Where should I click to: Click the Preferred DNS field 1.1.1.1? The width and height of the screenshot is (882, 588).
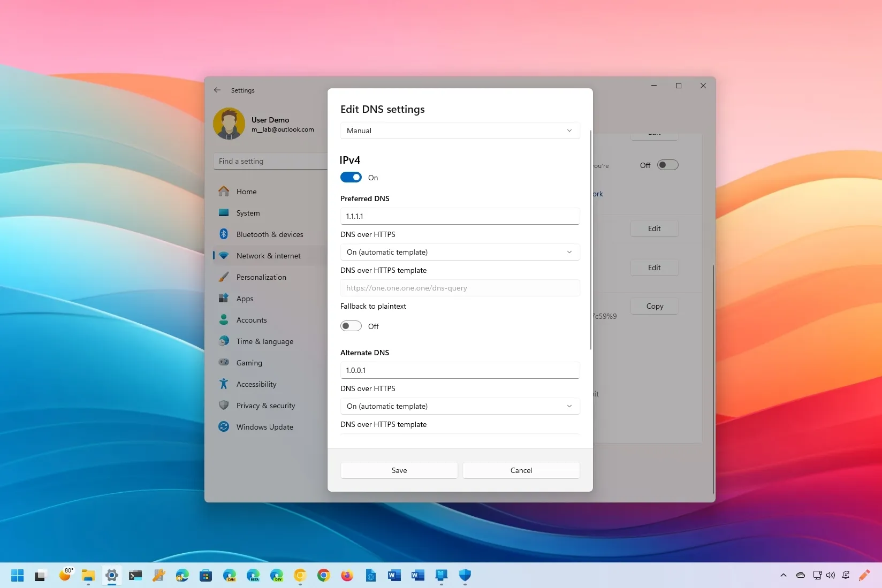click(460, 216)
